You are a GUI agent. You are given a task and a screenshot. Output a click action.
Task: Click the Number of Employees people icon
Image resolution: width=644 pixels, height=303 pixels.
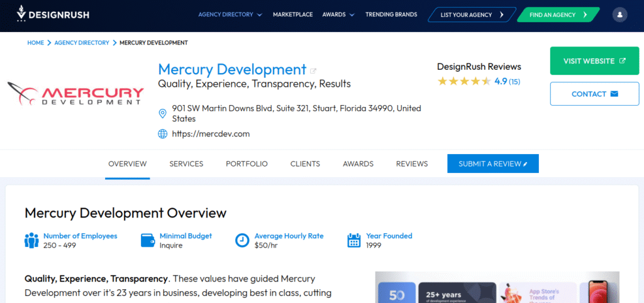coord(31,241)
